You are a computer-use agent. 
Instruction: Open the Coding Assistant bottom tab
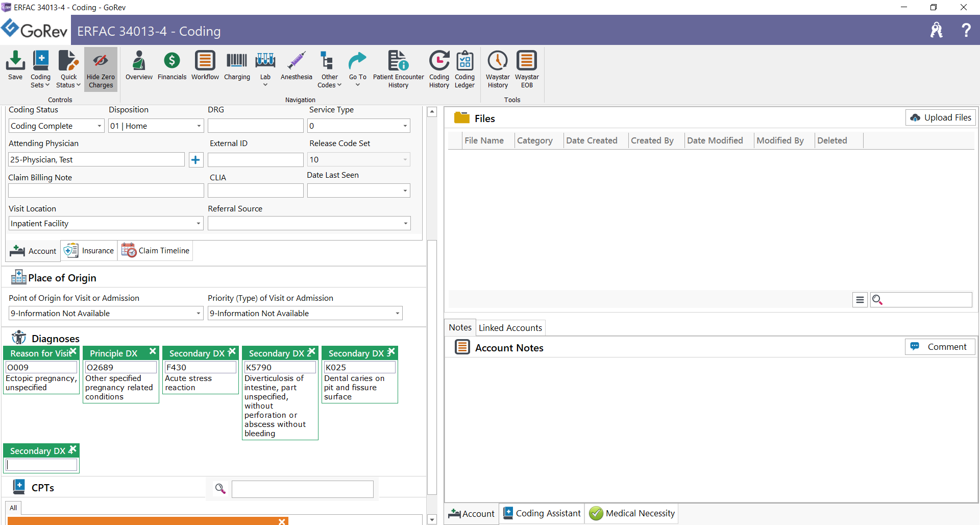(542, 513)
